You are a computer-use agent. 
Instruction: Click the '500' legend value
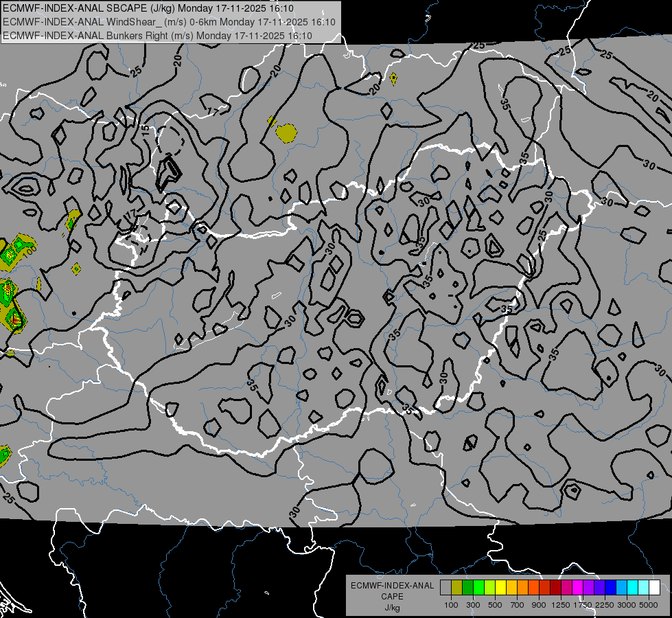click(x=495, y=605)
